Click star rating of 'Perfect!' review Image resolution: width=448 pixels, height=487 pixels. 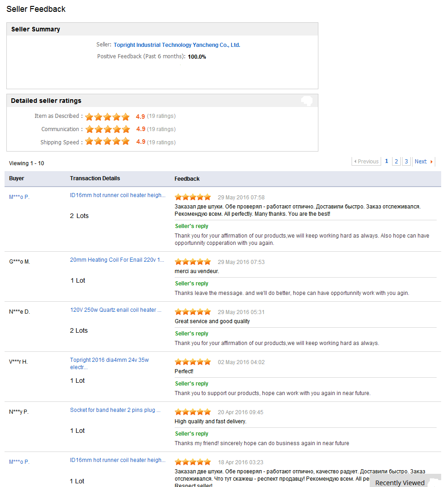pyautogui.click(x=193, y=362)
